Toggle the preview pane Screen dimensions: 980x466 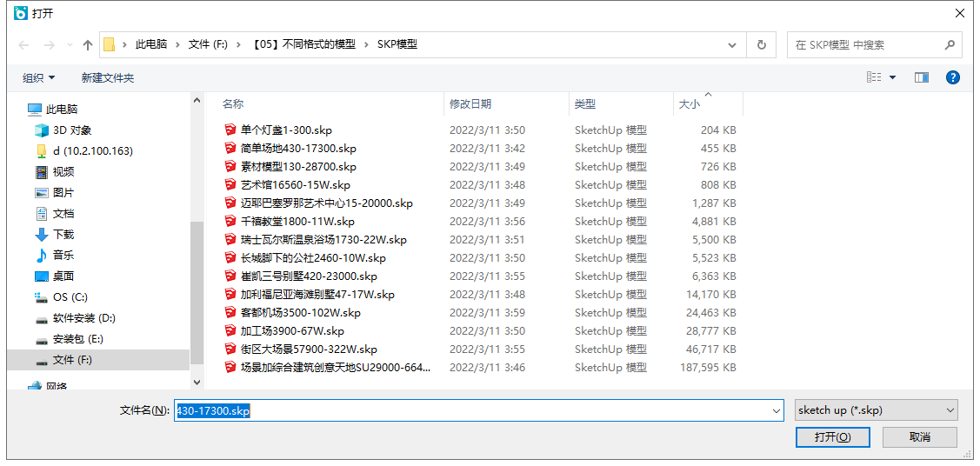pyautogui.click(x=921, y=77)
